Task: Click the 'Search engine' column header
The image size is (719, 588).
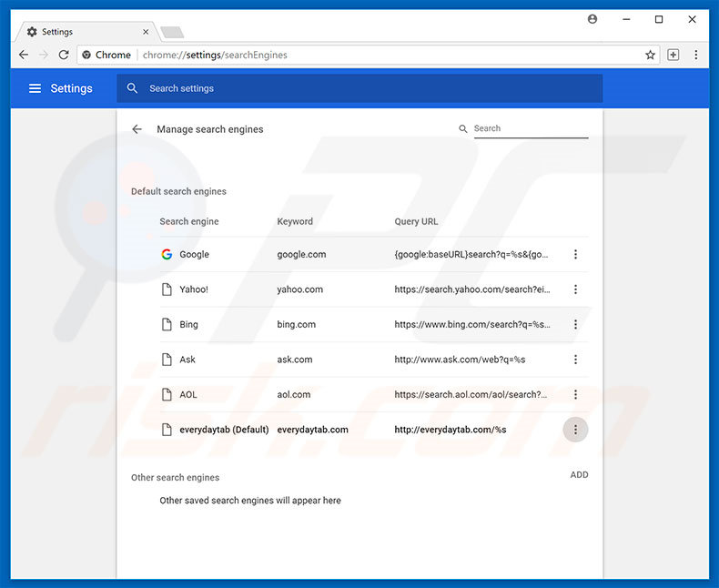Action: click(x=189, y=221)
